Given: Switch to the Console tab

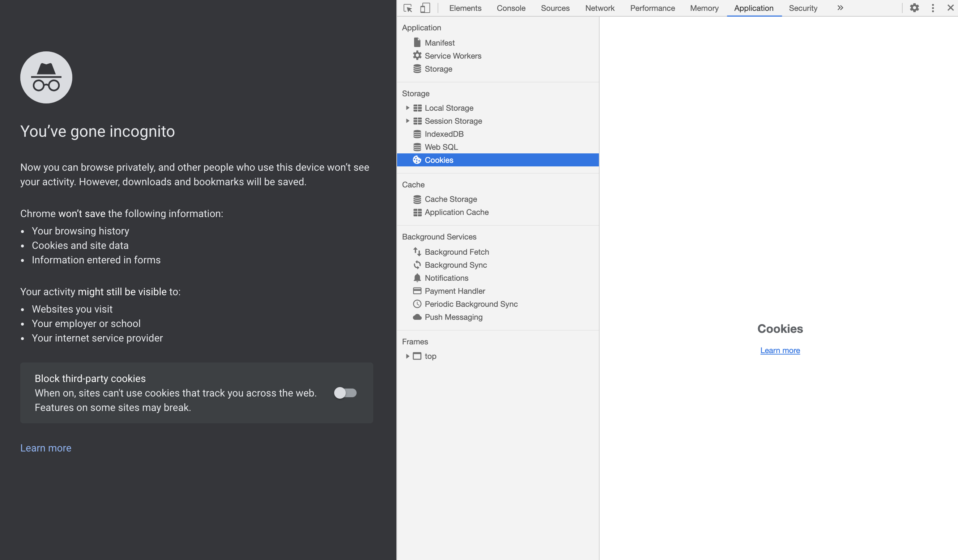Looking at the screenshot, I should coord(511,8).
